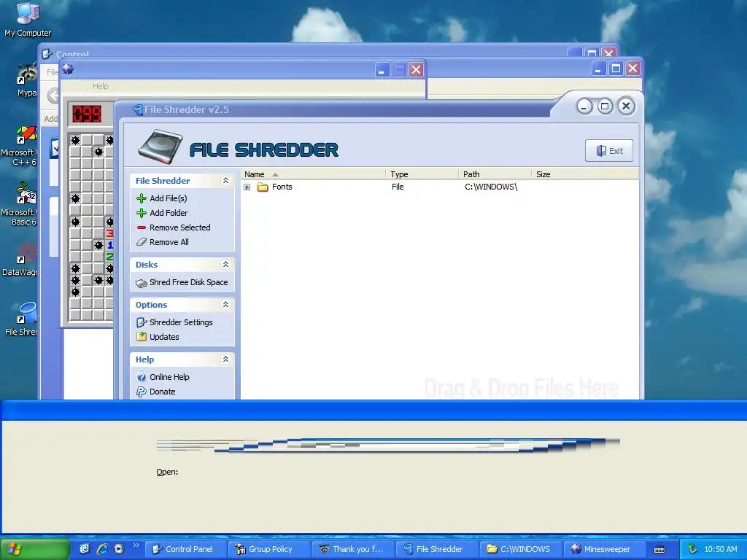Click the blue 1 tile in Minesweeper
Screen dimensions: 747x560
[109, 245]
